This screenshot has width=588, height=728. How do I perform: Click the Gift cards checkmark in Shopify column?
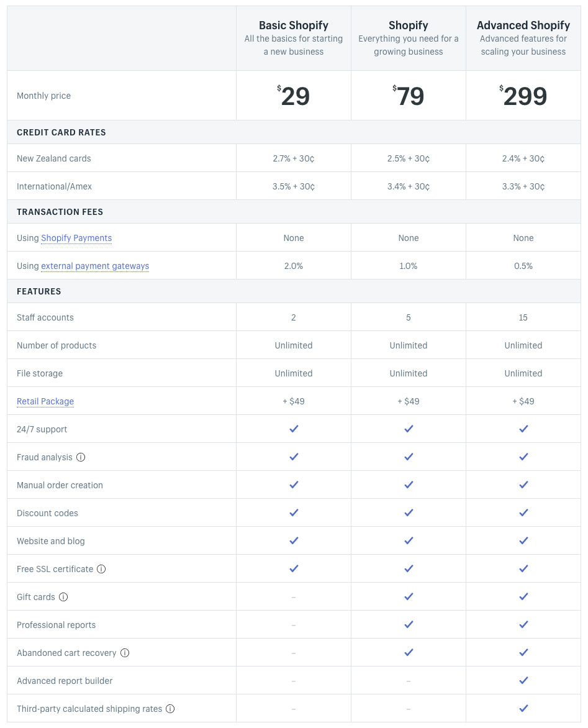coord(409,596)
